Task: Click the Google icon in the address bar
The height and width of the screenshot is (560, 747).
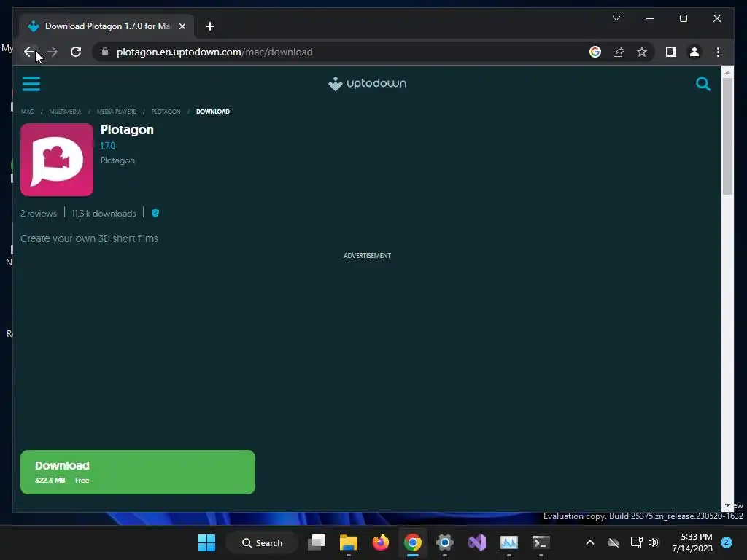Action: 595,52
